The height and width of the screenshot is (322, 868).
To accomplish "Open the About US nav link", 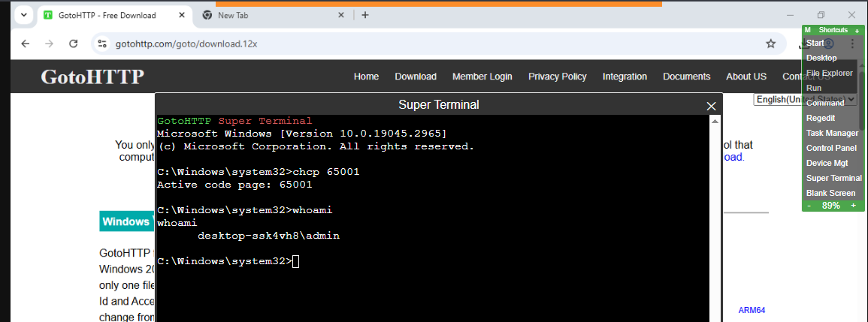I will pos(746,77).
